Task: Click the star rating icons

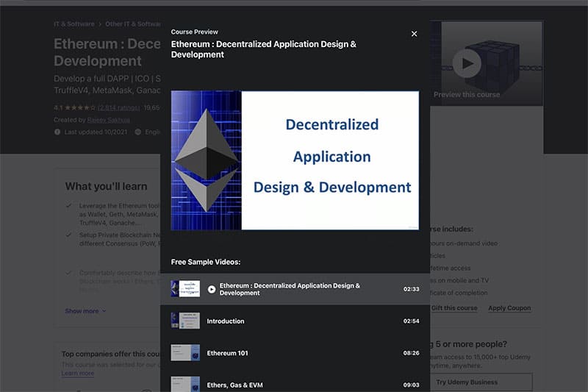Action: [x=80, y=108]
